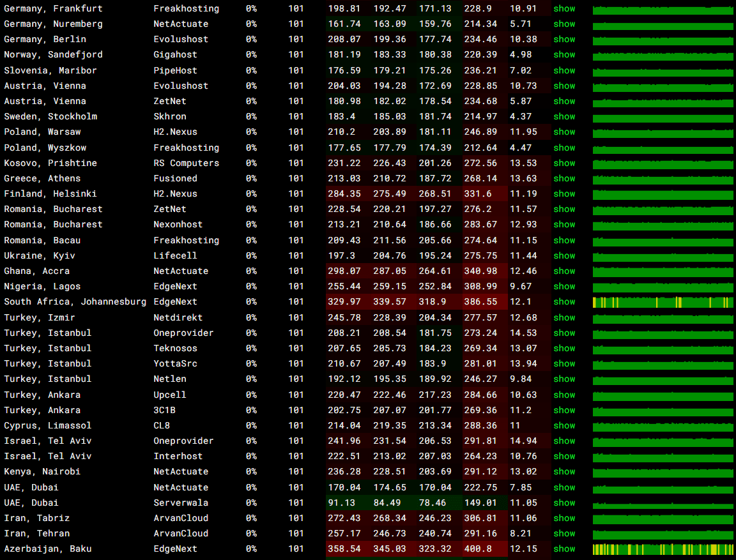
Task: Click 'show' for Turkey, Istanbul Oneprovider
Action: pyautogui.click(x=564, y=333)
